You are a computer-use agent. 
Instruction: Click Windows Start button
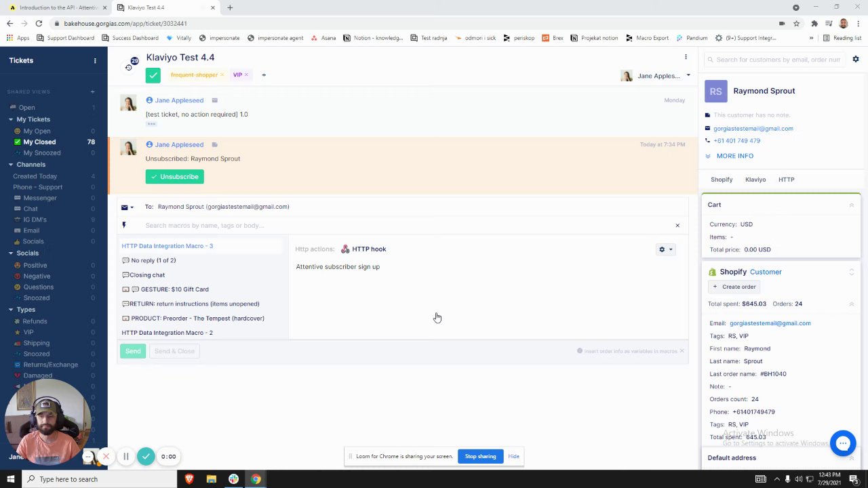point(10,479)
